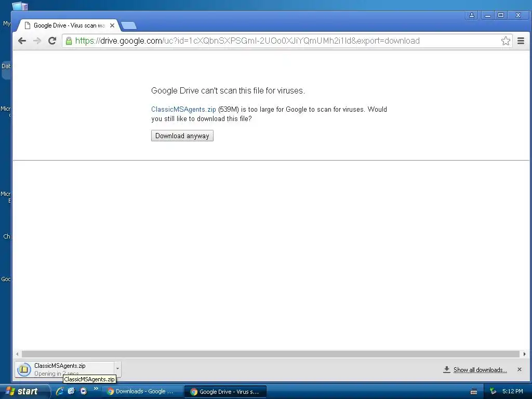Launch Windows Media Player from quick launch
The image size is (532, 399).
[84, 391]
